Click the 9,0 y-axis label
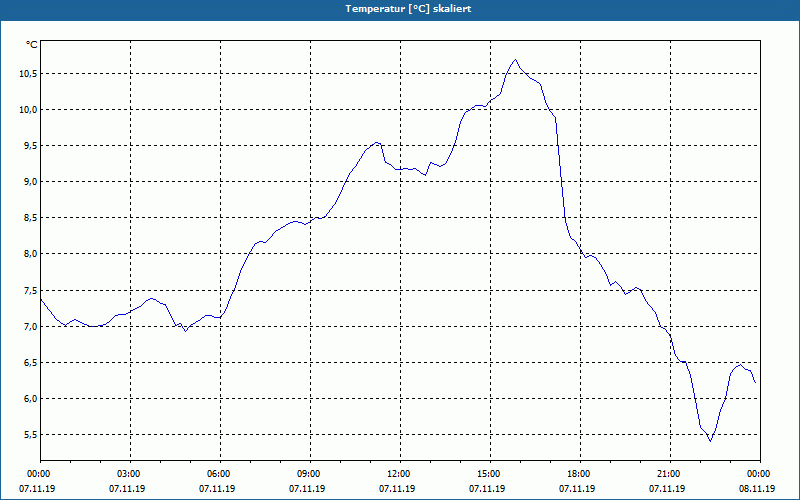The width and height of the screenshot is (800, 500). [30, 182]
